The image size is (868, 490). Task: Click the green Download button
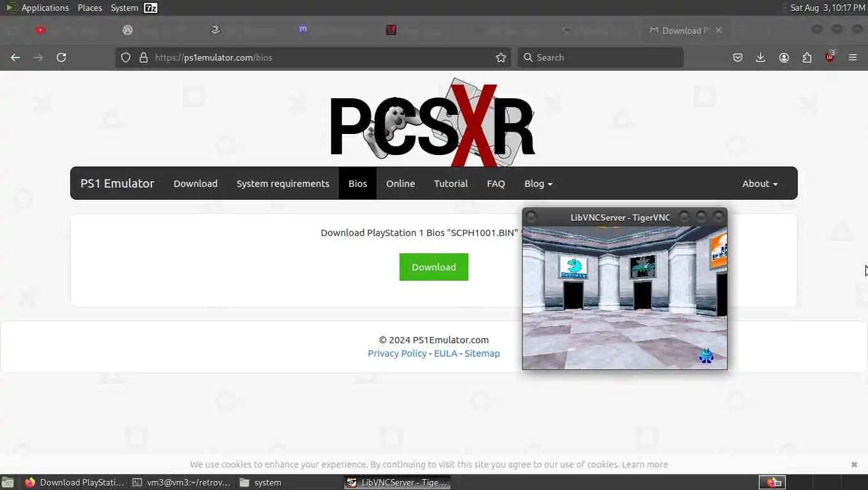click(x=434, y=267)
